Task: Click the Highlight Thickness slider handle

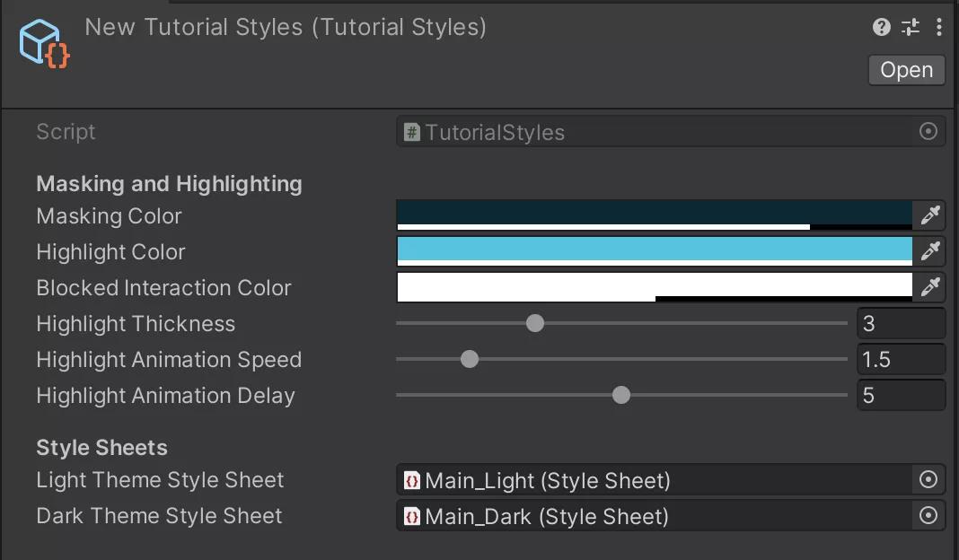Action: [535, 323]
